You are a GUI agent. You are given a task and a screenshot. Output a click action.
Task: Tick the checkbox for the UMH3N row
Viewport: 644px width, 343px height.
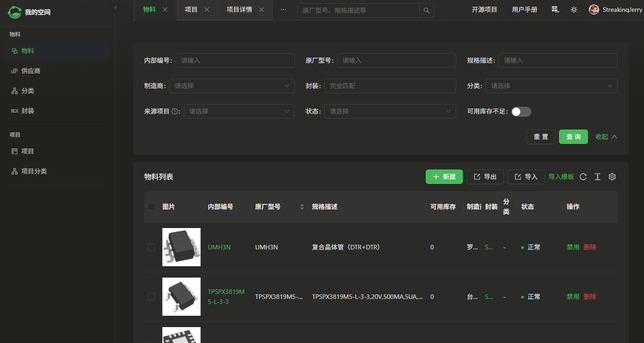click(151, 247)
